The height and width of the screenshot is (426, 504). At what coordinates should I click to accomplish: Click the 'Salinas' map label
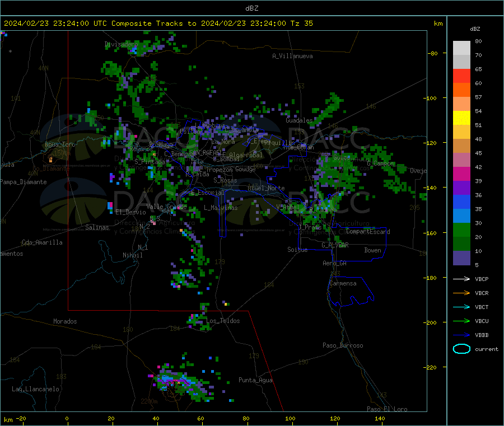click(97, 227)
